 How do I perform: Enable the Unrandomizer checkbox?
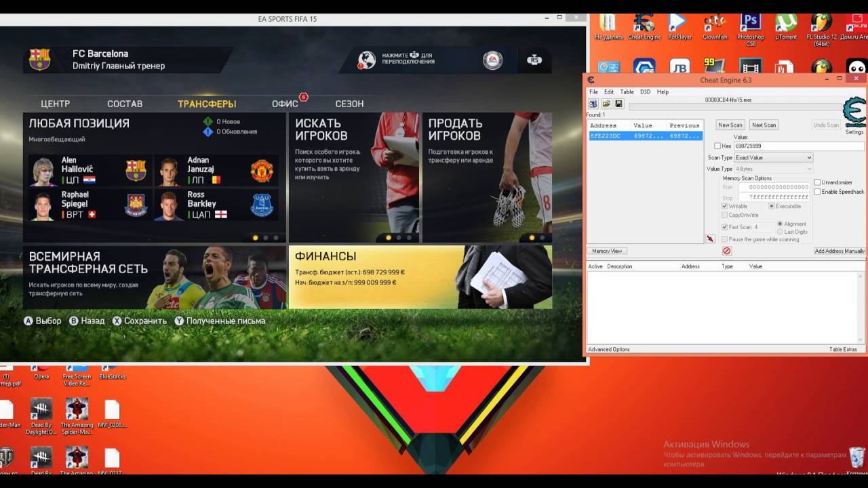(817, 182)
